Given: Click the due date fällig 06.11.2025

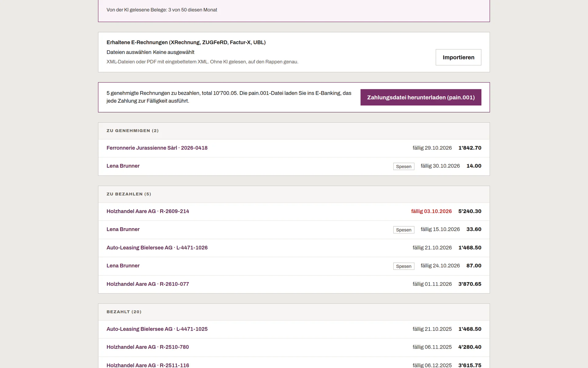Looking at the screenshot, I should 432,347.
